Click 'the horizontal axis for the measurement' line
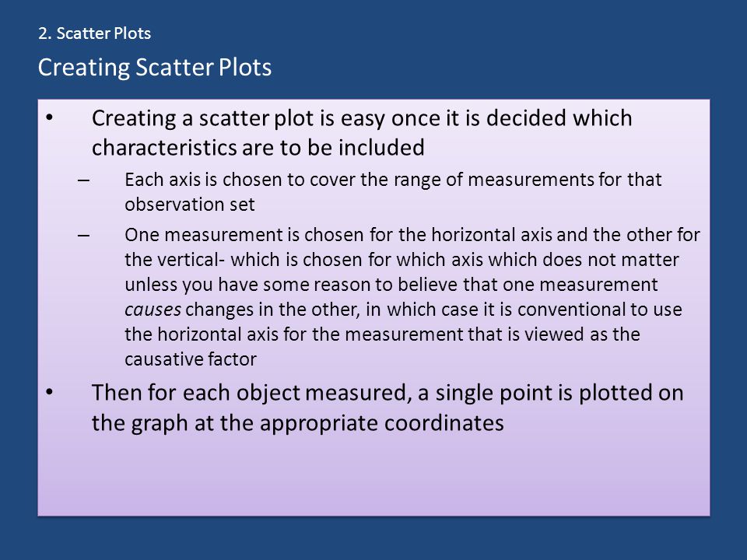The height and width of the screenshot is (560, 747). tap(383, 334)
